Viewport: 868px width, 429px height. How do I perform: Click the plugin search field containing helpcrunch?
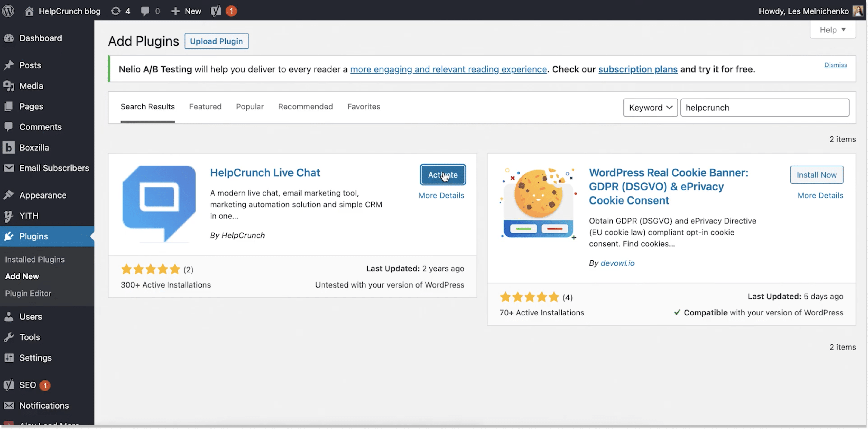[765, 108]
